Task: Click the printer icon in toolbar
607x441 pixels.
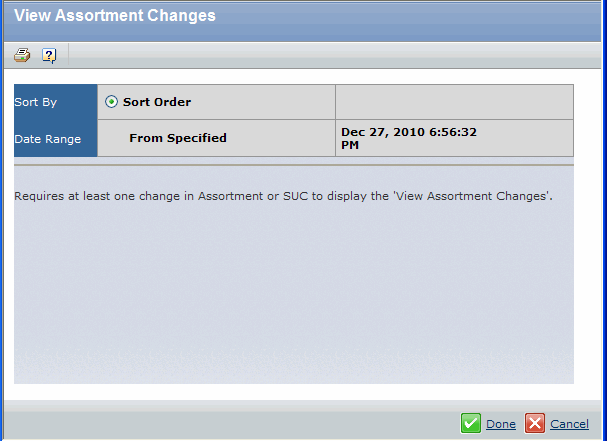Action: tap(22, 55)
